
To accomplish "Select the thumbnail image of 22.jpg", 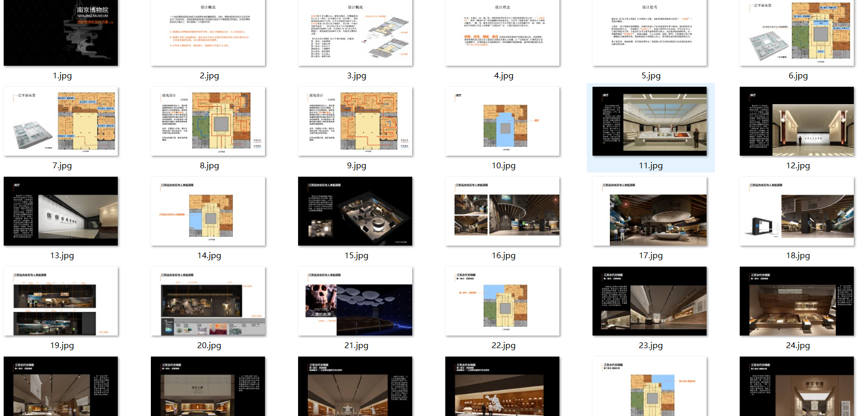I will point(503,301).
